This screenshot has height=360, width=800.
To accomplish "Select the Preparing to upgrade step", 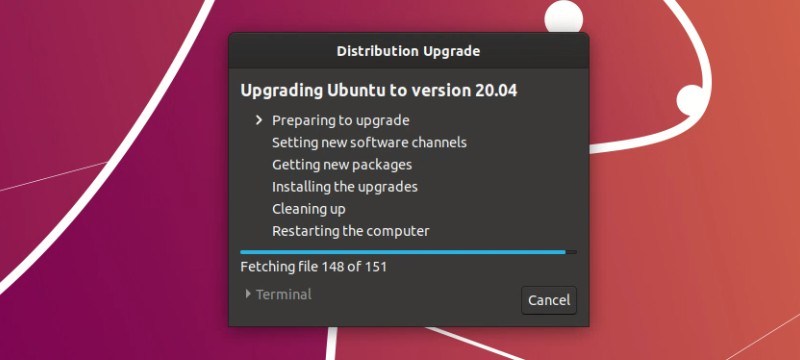I will [341, 121].
